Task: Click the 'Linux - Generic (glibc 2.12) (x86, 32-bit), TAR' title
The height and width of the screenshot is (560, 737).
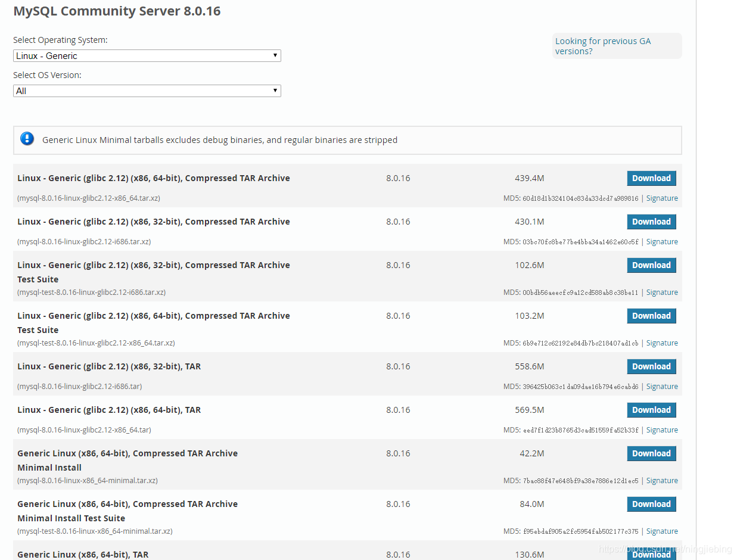Action: (109, 366)
